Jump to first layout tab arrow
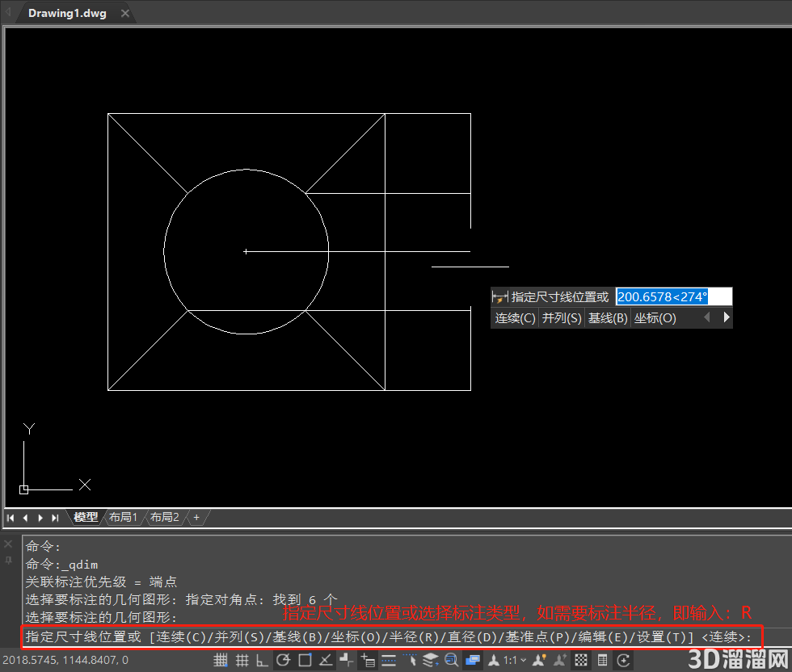 pyautogui.click(x=11, y=518)
